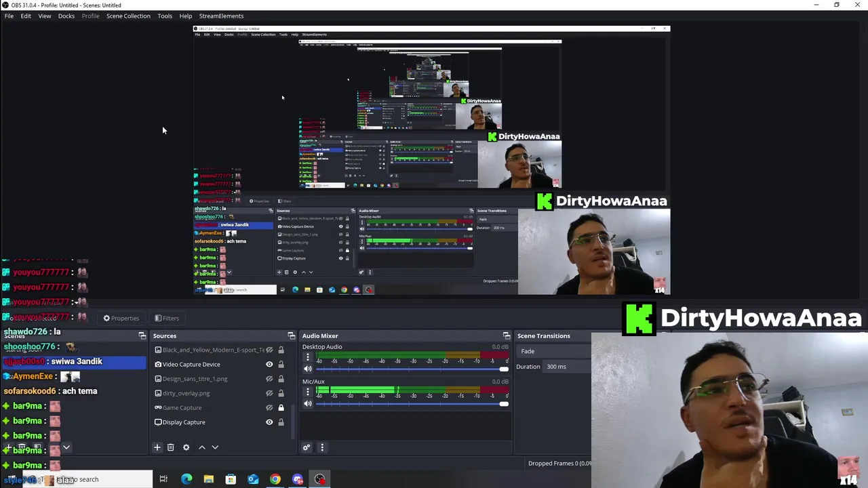The height and width of the screenshot is (488, 868).
Task: Add a new source with plus icon
Action: pos(157,447)
